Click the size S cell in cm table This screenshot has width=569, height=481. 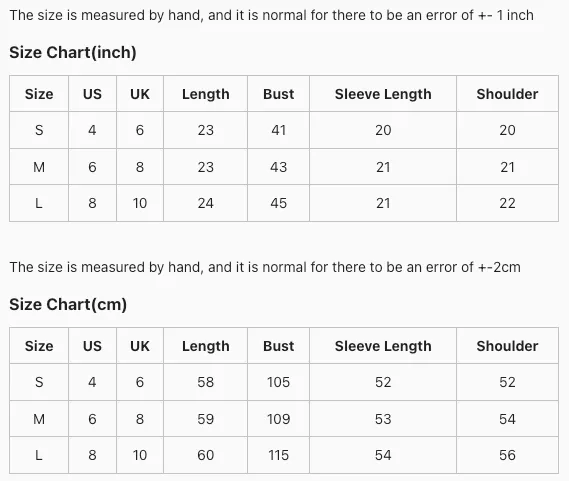[x=39, y=382]
